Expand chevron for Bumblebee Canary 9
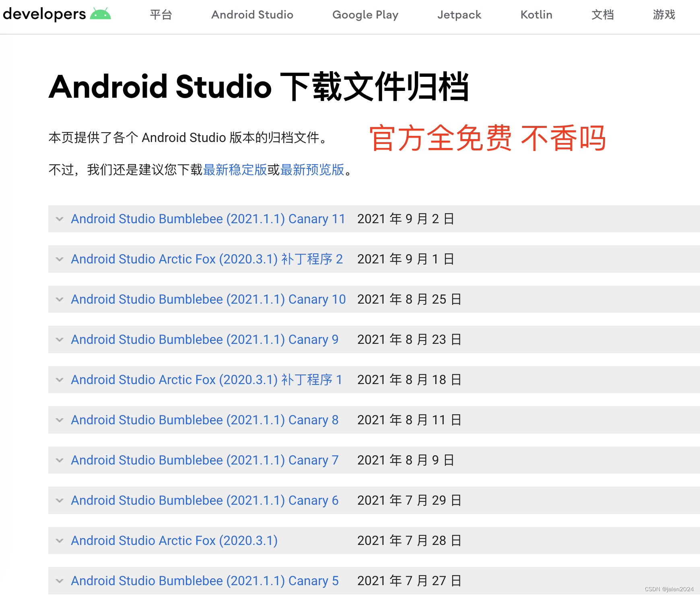Viewport: 700px width, 596px height. [x=60, y=339]
